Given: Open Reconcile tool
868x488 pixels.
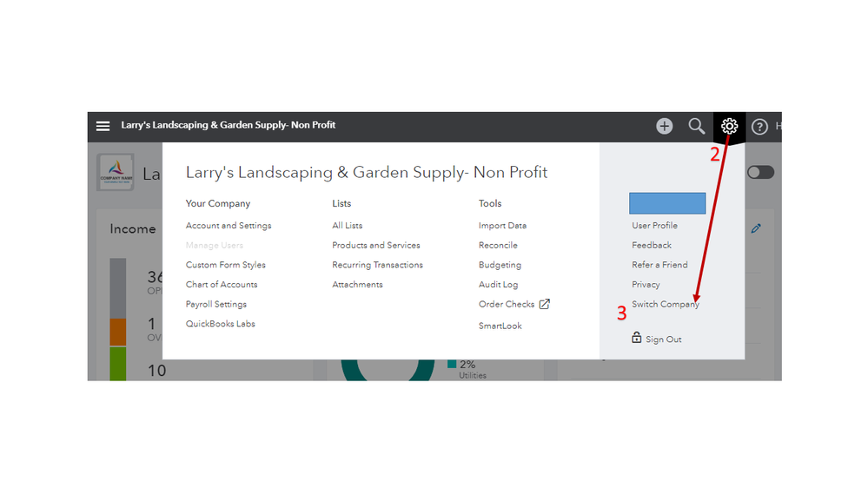Looking at the screenshot, I should coord(498,245).
